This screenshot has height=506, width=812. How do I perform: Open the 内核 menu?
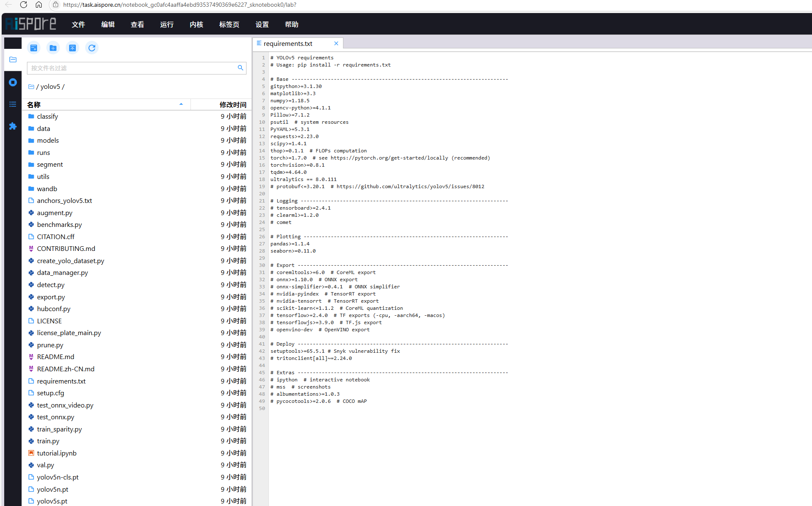(196, 24)
